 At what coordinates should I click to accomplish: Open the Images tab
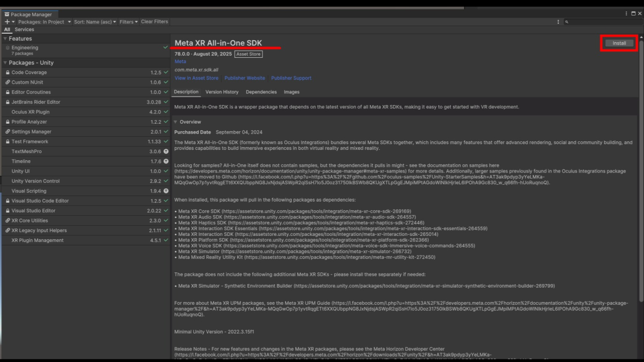coord(291,92)
